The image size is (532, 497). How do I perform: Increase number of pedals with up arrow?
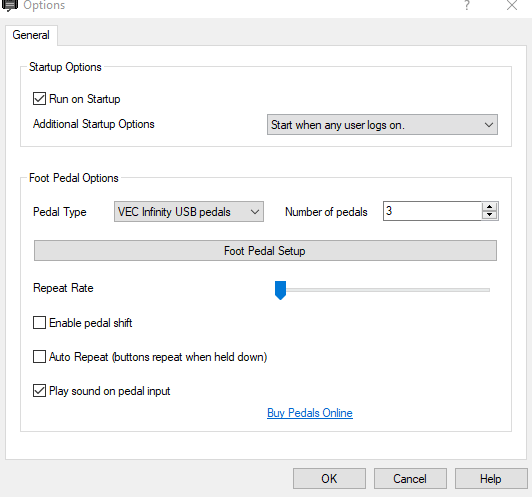[x=489, y=207]
